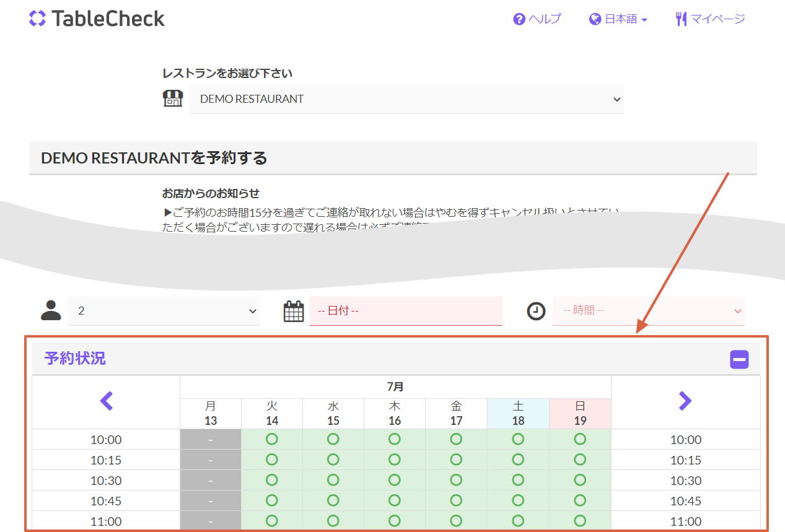Select the 金 17 column header
The image size is (785, 532).
click(x=457, y=414)
